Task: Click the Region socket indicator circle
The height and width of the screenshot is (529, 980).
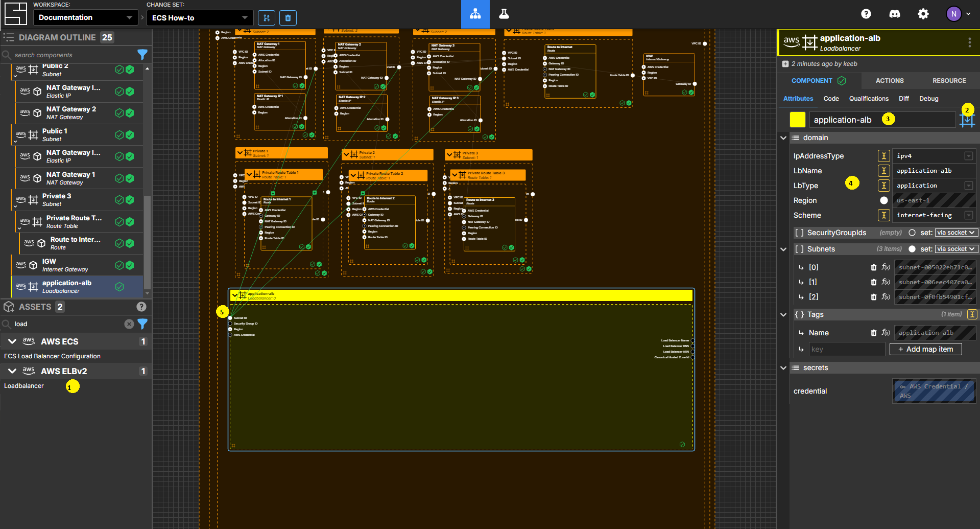Action: point(884,200)
